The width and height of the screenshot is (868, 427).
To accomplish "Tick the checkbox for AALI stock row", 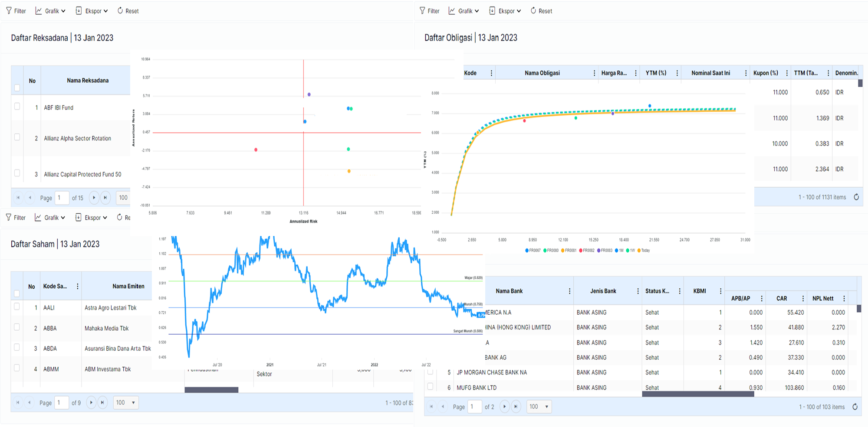I will [17, 306].
